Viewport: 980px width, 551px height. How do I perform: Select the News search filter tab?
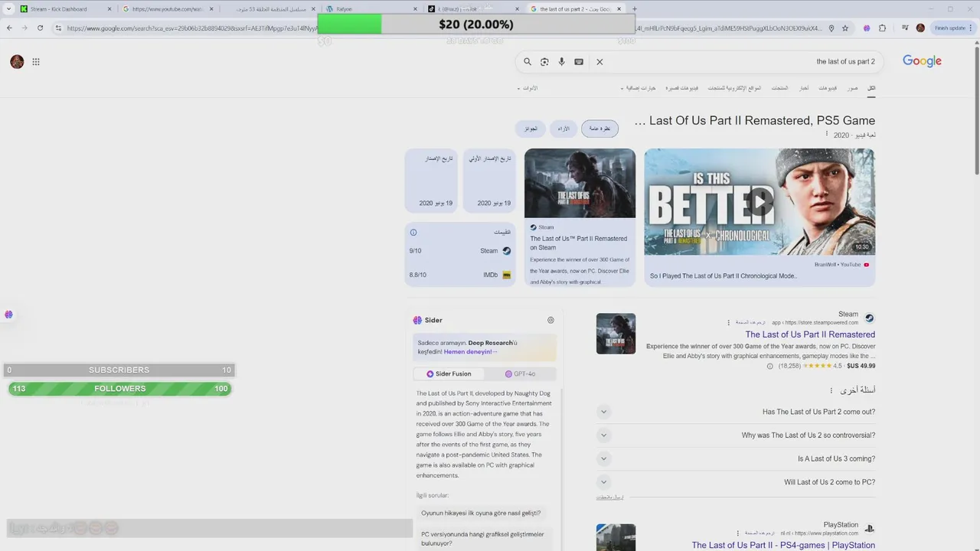tap(804, 88)
